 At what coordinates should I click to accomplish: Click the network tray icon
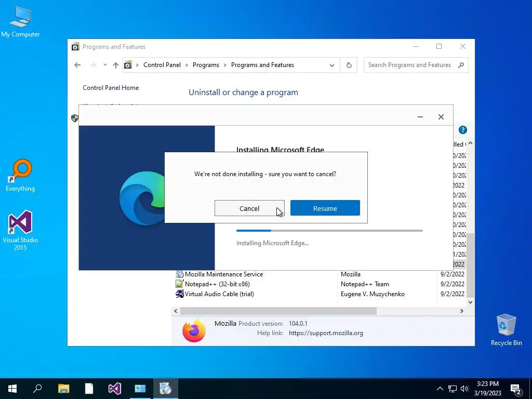pyautogui.click(x=453, y=389)
